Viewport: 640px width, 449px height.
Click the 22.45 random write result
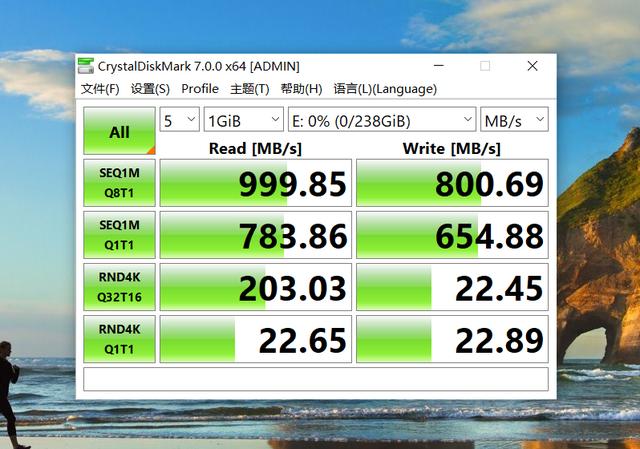(x=452, y=287)
